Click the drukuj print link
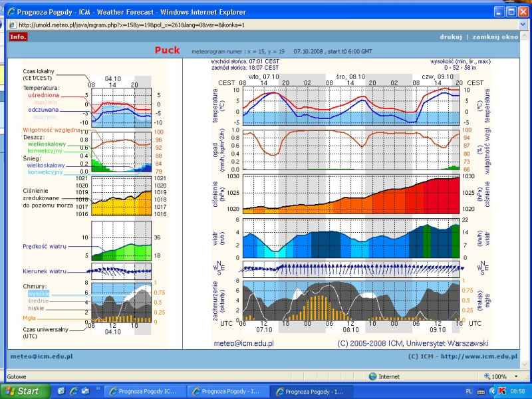This screenshot has width=532, height=399. [x=452, y=37]
